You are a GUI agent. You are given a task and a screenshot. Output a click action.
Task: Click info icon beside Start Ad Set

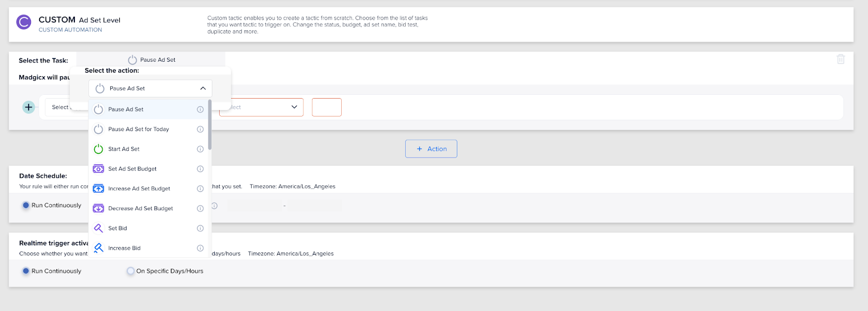click(200, 149)
